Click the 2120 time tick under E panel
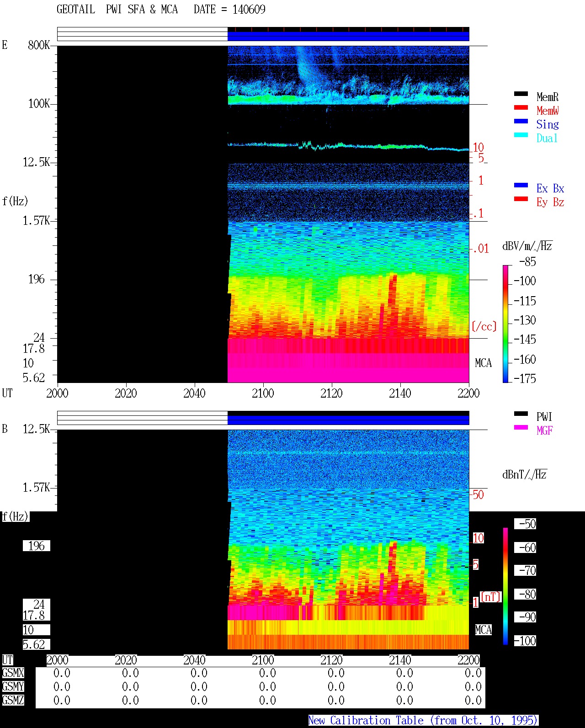 click(331, 393)
